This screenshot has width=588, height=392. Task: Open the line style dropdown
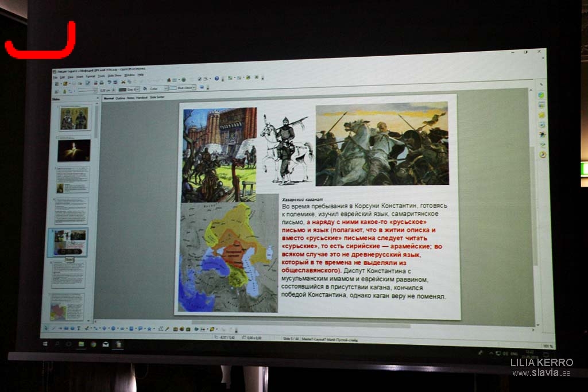tap(87, 90)
